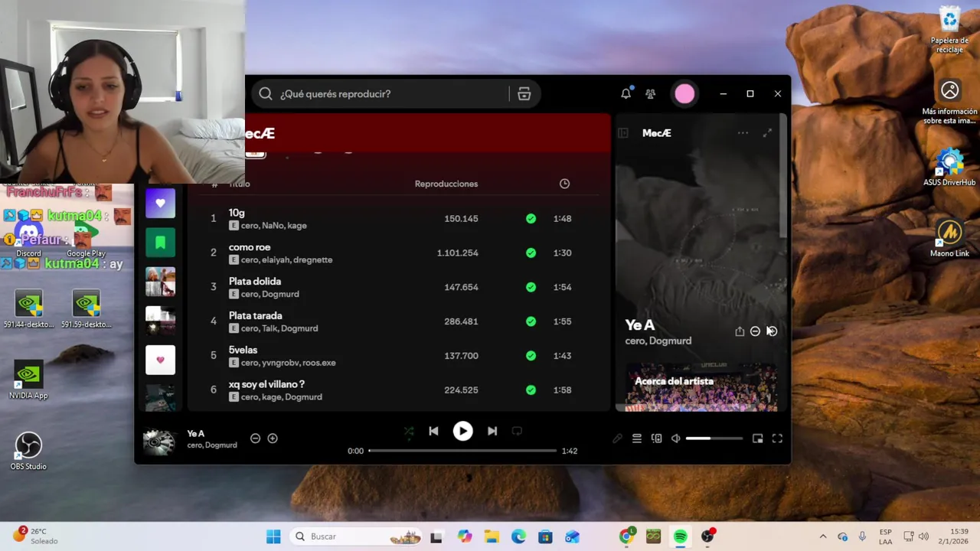This screenshot has width=980, height=551.
Task: Open the Browse icon in the search bar
Action: 524,93
